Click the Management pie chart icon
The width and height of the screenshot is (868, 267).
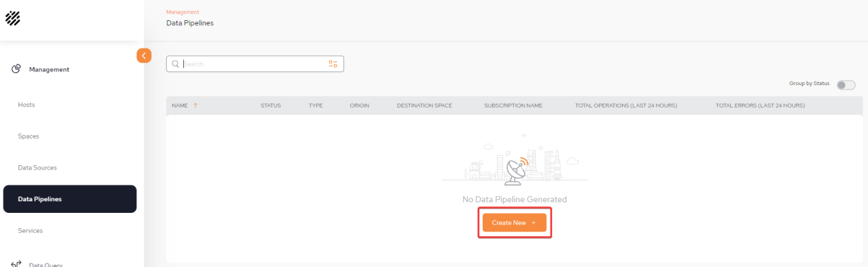[x=16, y=69]
